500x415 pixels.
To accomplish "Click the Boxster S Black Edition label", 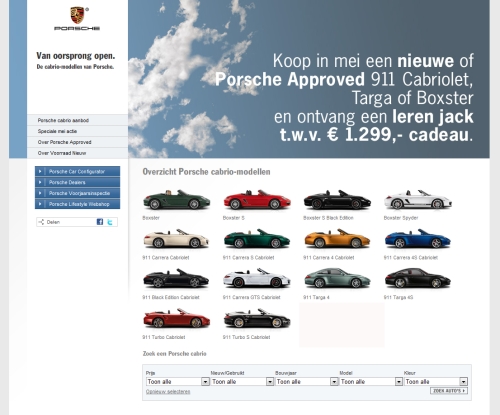I will tap(328, 218).
